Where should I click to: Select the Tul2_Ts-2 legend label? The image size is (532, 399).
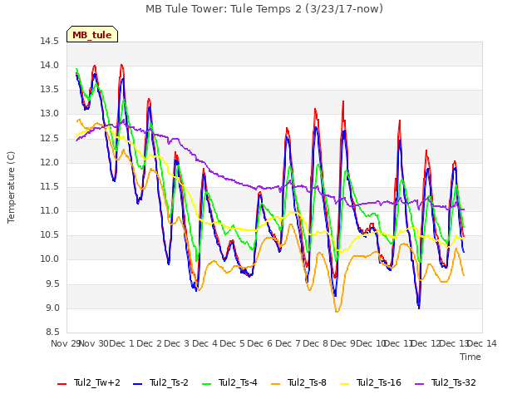click(169, 382)
